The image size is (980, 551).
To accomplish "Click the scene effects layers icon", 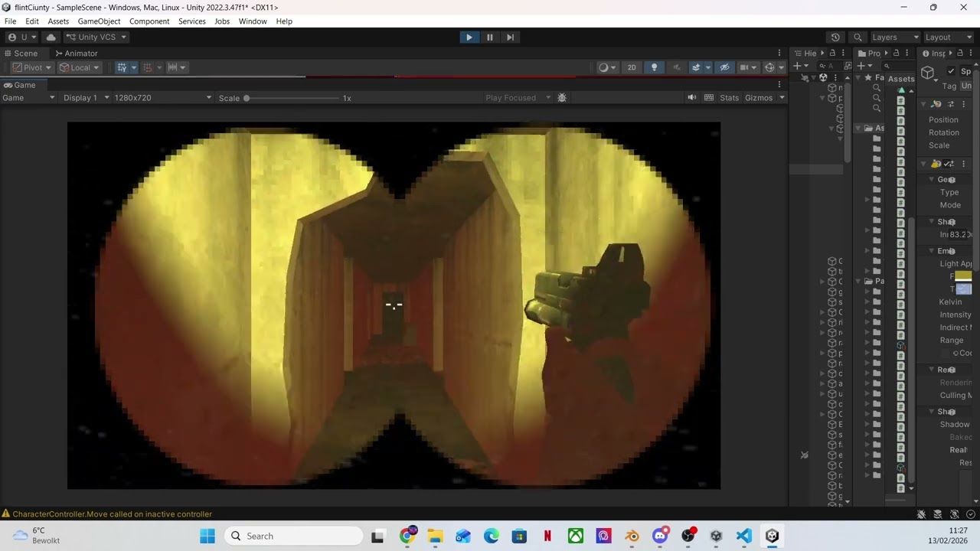I will click(696, 67).
